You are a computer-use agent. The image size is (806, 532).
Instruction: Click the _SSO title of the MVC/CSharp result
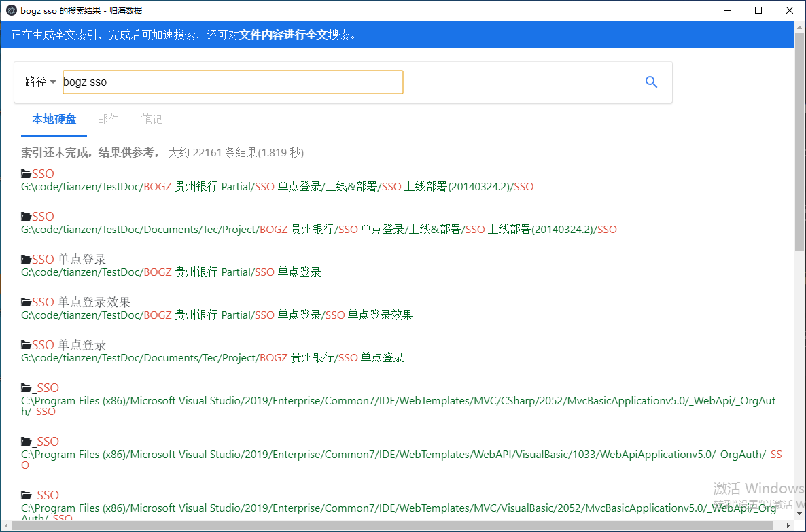click(x=46, y=388)
